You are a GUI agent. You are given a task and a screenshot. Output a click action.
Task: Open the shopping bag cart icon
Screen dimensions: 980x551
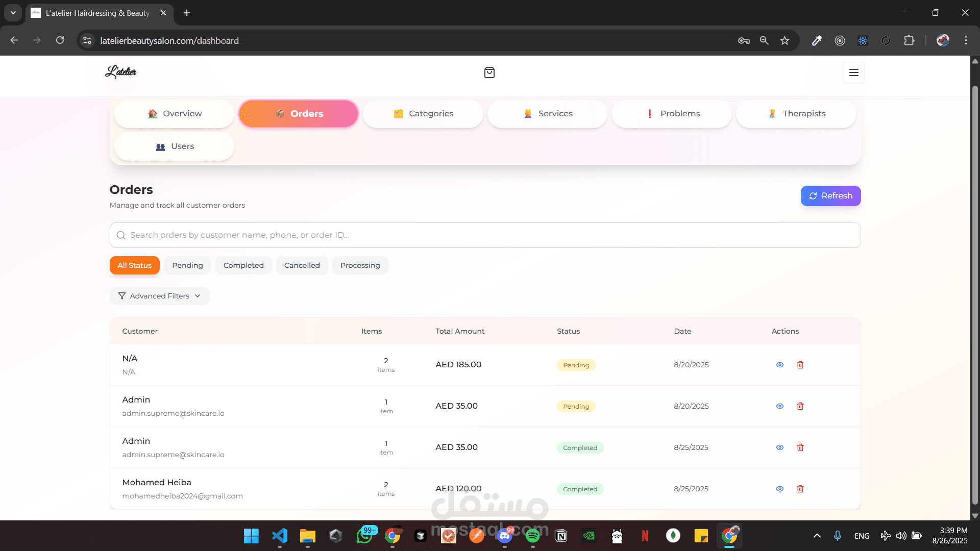[489, 72]
